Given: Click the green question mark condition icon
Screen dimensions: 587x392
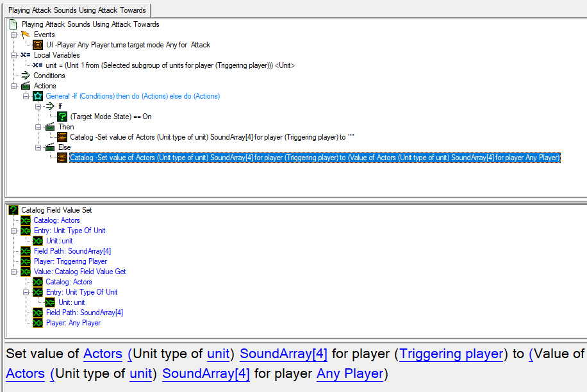Looking at the screenshot, I should coord(62,117).
